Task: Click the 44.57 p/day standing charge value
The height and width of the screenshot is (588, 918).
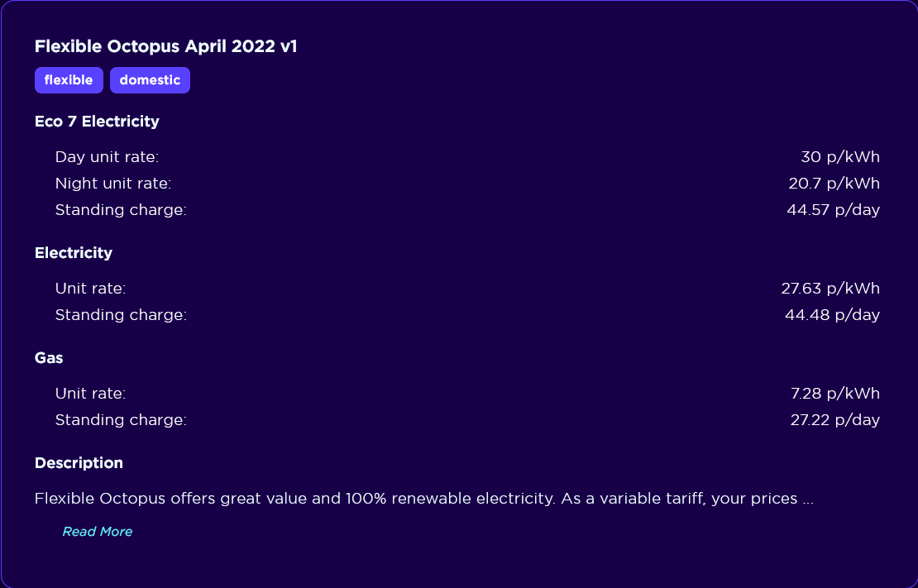Action: [833, 210]
